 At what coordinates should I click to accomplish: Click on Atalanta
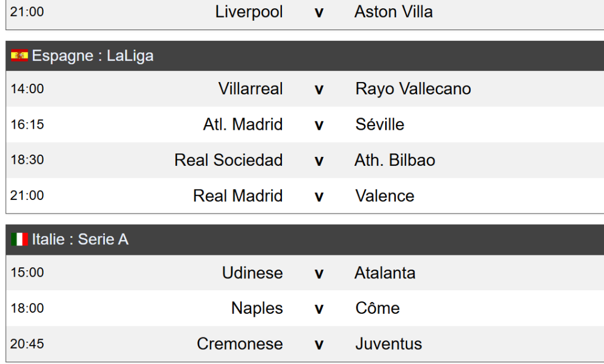pyautogui.click(x=385, y=273)
